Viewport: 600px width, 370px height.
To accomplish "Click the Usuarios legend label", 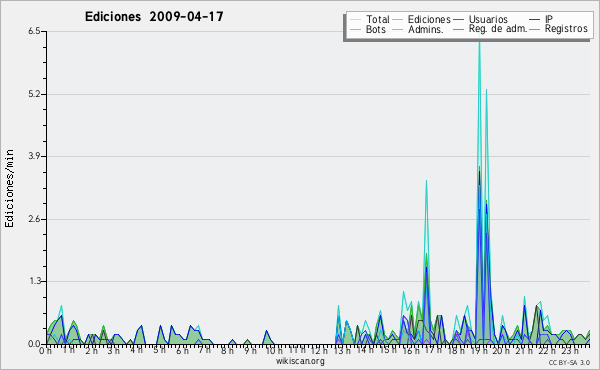I will coord(488,19).
